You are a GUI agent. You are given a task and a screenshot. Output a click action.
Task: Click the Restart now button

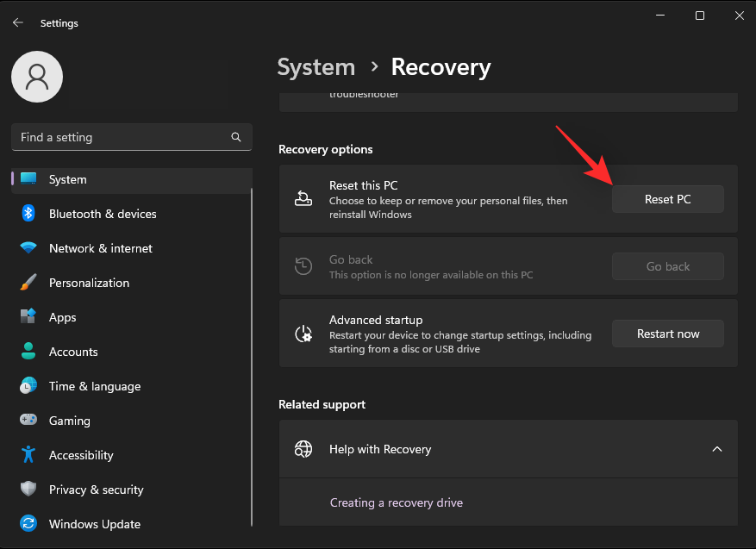point(668,334)
